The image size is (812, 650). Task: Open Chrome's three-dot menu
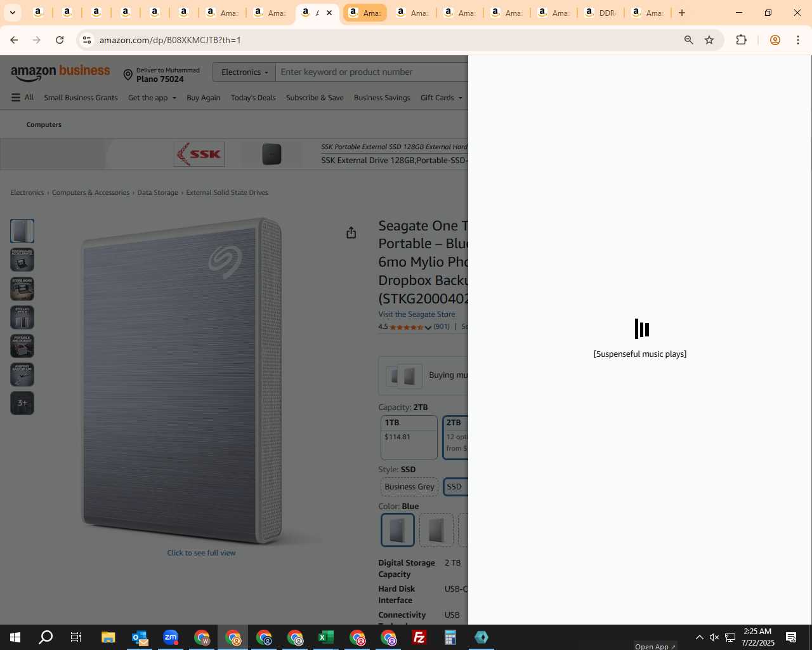pyautogui.click(x=798, y=40)
